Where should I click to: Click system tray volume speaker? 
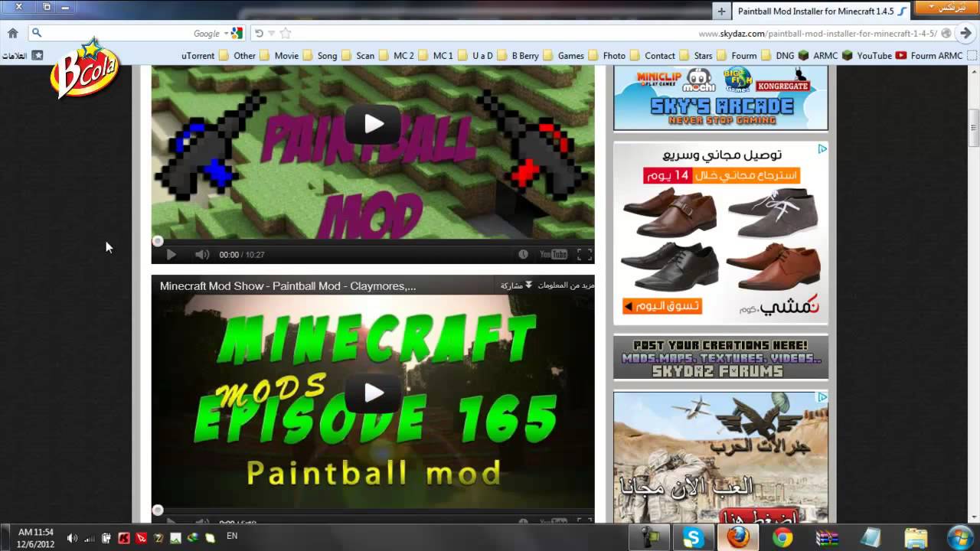coord(72,538)
